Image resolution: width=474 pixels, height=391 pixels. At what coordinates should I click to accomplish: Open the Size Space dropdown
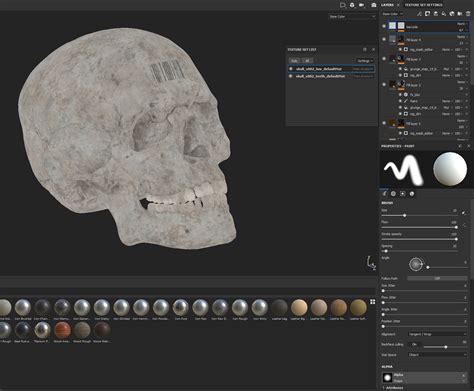coord(437,355)
